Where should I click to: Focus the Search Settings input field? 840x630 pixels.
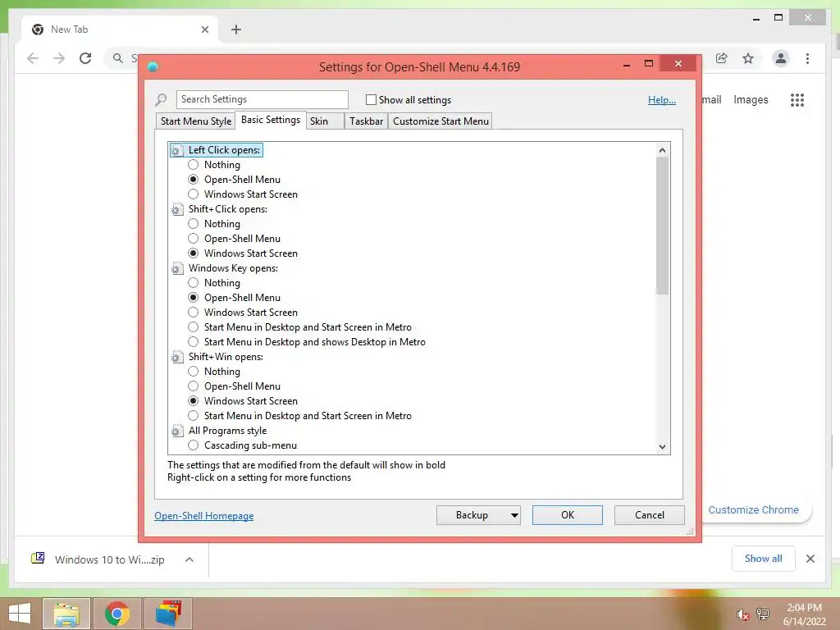(x=262, y=99)
